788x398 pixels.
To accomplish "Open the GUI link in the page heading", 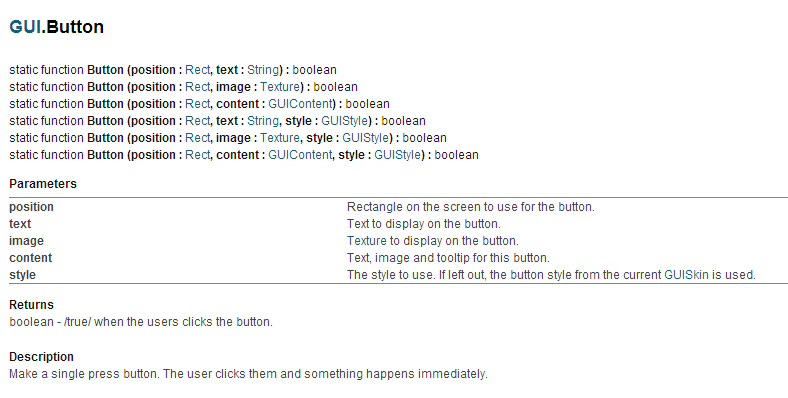I will pos(25,27).
